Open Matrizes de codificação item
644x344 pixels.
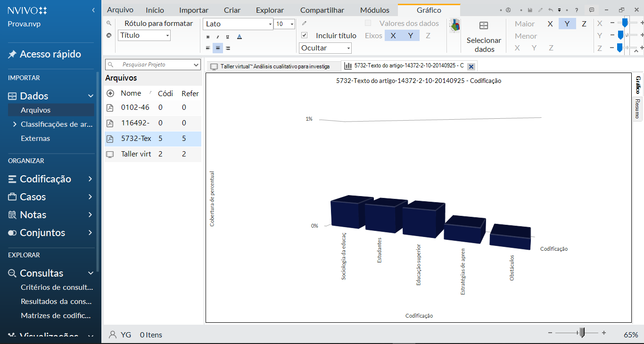[x=56, y=315]
